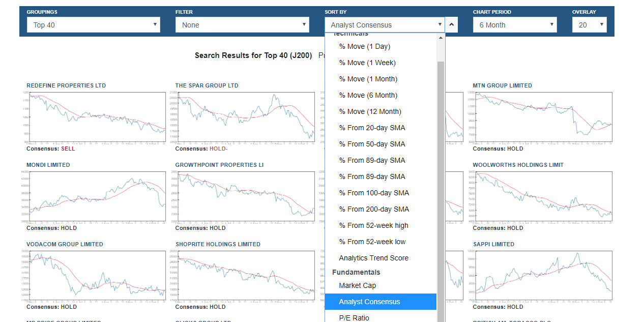Select Analytics Trend Score option
644x322 pixels.
click(x=373, y=258)
